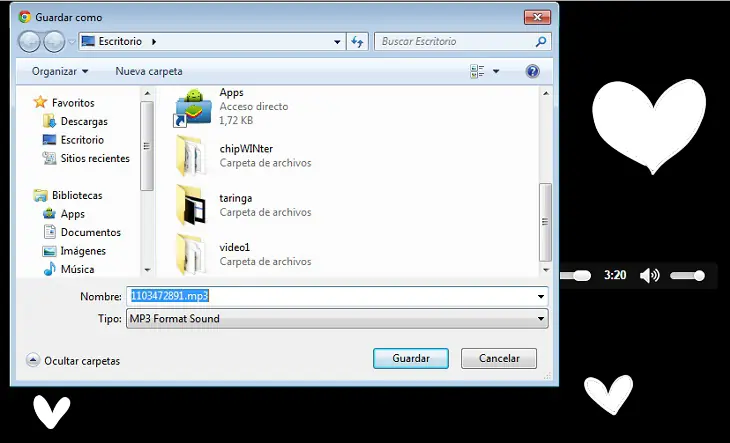
Task: Select the taringa folder name
Action: [x=236, y=198]
